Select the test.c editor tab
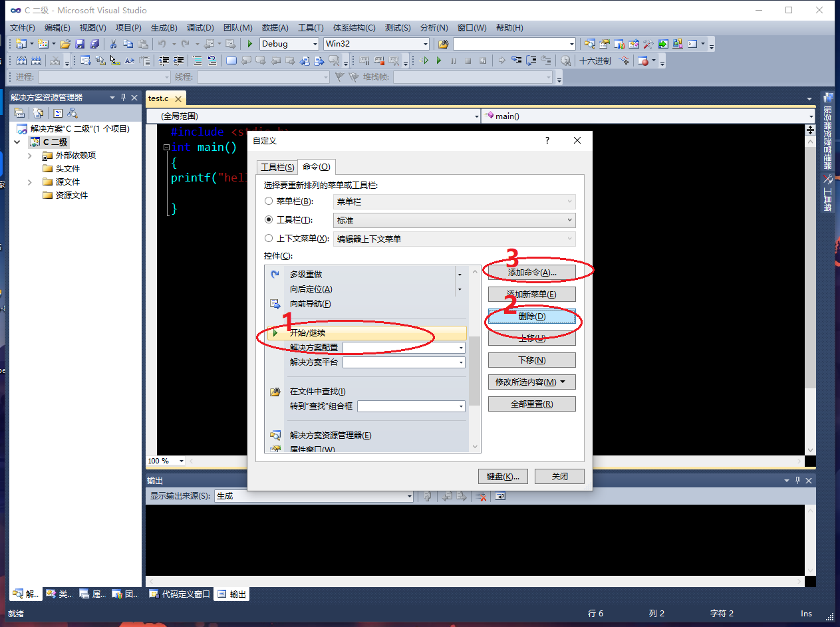 164,98
